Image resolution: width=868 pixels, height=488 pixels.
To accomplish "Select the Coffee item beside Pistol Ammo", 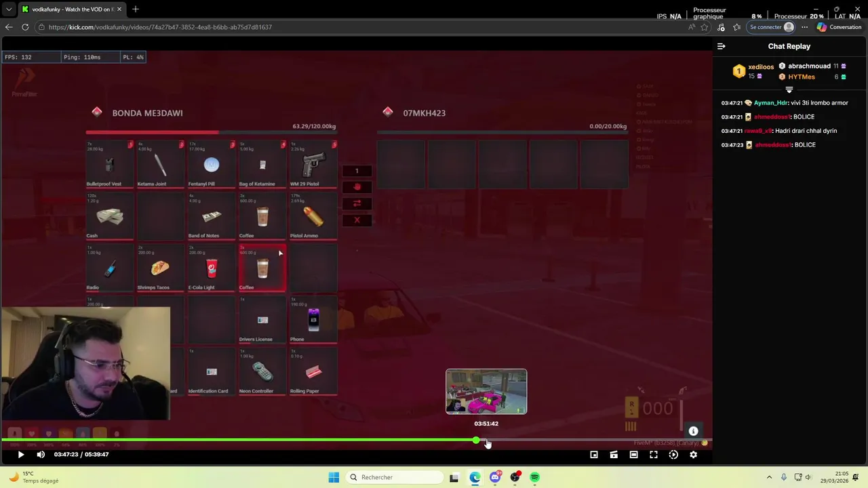I will (x=262, y=216).
